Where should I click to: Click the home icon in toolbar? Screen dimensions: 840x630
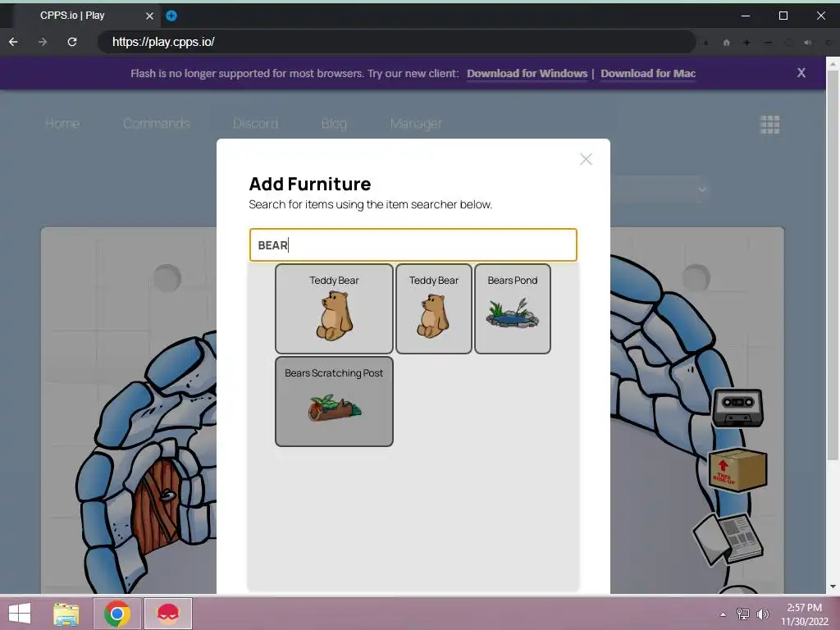727,43
